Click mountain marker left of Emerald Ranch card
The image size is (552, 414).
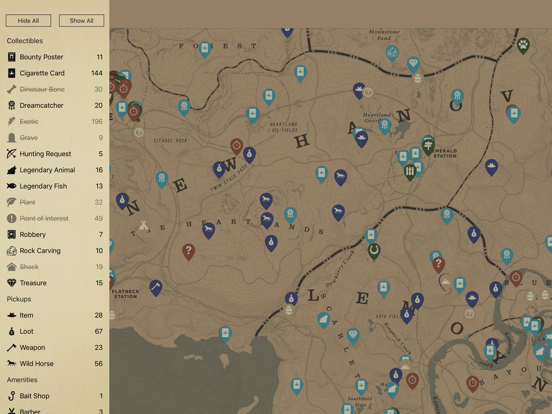point(445,282)
